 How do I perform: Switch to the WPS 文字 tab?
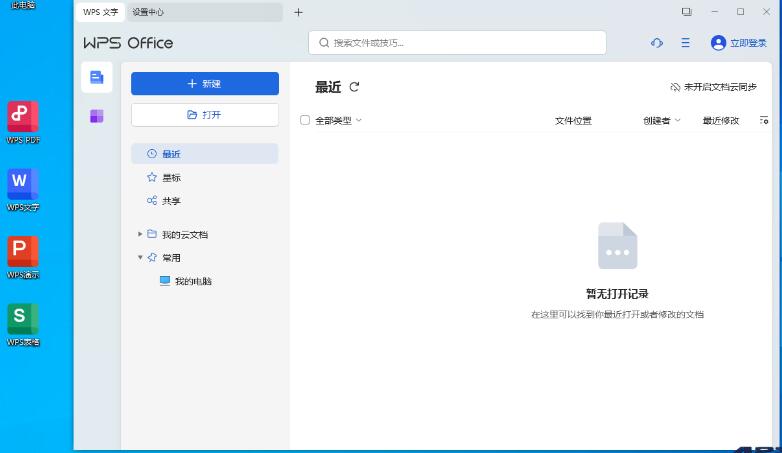(x=100, y=12)
